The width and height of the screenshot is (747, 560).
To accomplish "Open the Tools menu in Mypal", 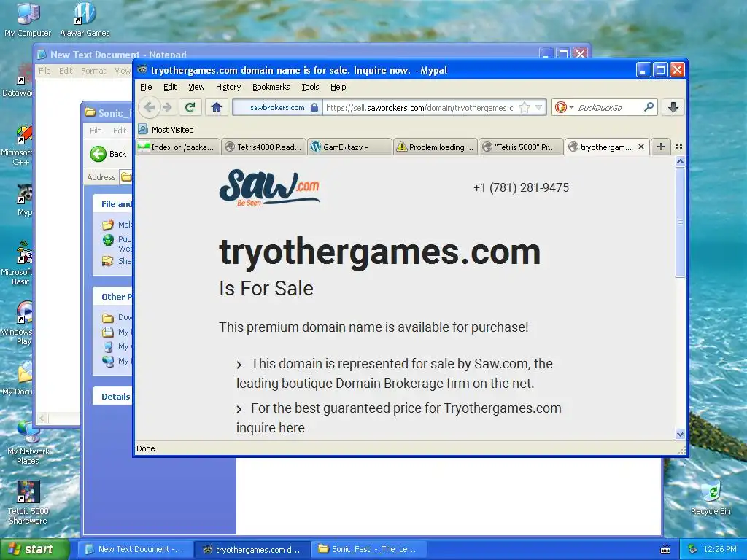I will (x=310, y=87).
